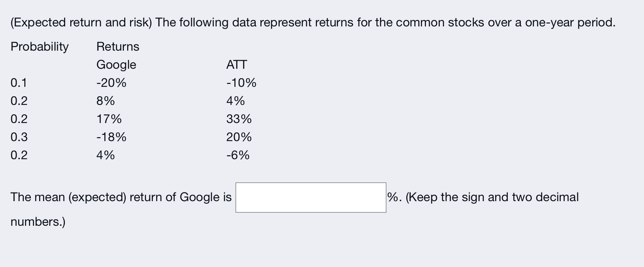Click the 8% Google return value

(105, 101)
